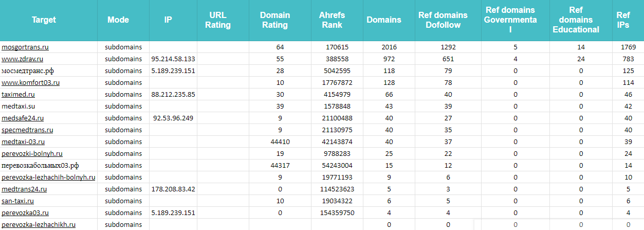Select the Target column header
Image resolution: width=644 pixels, height=230 pixels.
pos(44,20)
